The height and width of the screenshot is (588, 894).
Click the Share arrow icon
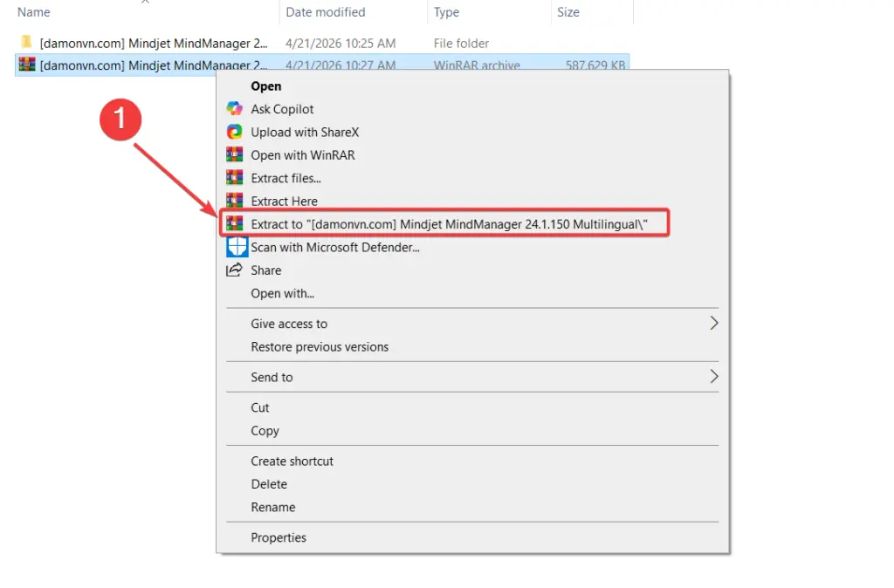234,270
